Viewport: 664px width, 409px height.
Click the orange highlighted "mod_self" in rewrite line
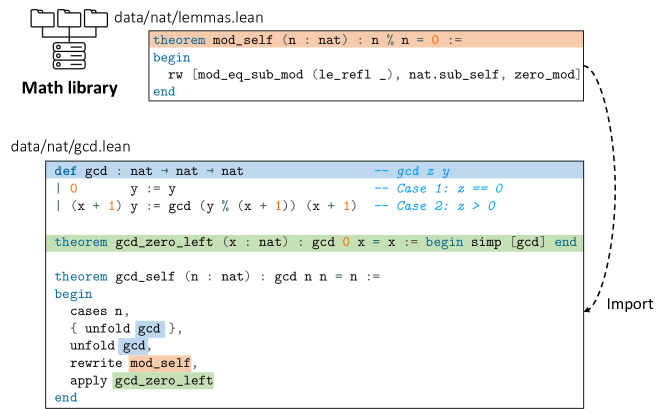tap(160, 363)
